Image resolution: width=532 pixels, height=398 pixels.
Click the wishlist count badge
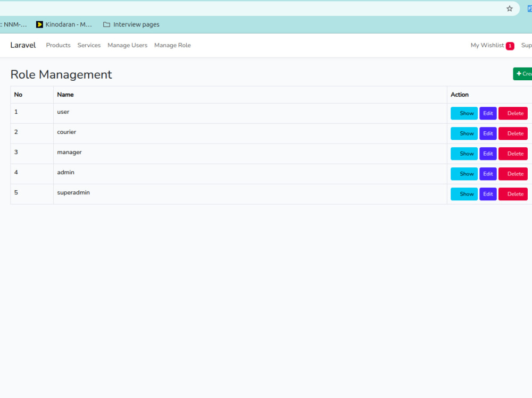click(x=510, y=46)
